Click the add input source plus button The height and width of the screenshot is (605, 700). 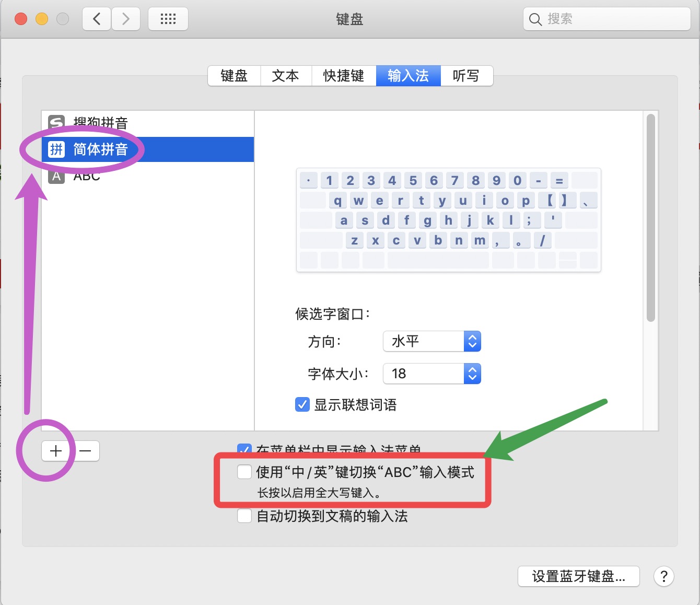[56, 450]
